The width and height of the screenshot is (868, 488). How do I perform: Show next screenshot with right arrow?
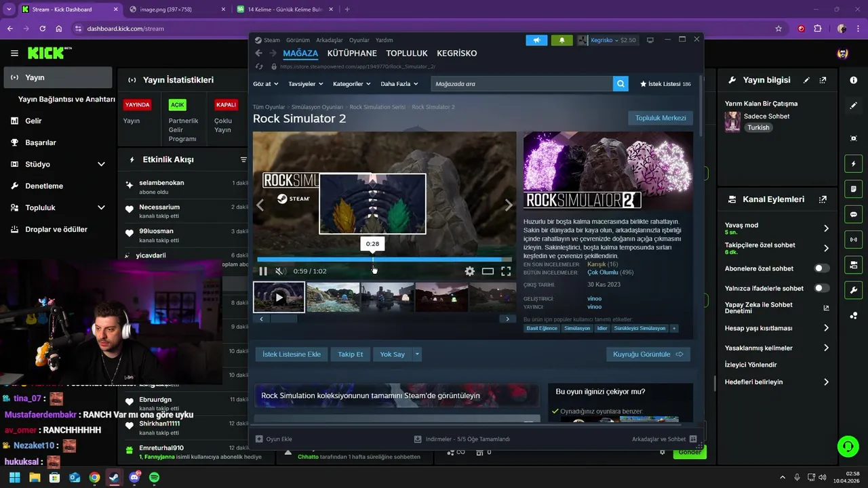(509, 205)
